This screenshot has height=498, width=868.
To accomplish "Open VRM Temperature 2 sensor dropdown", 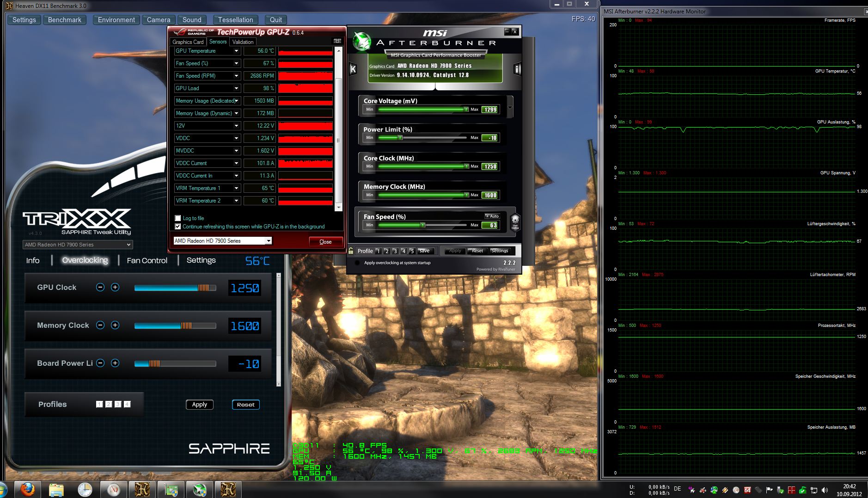I will pyautogui.click(x=236, y=201).
